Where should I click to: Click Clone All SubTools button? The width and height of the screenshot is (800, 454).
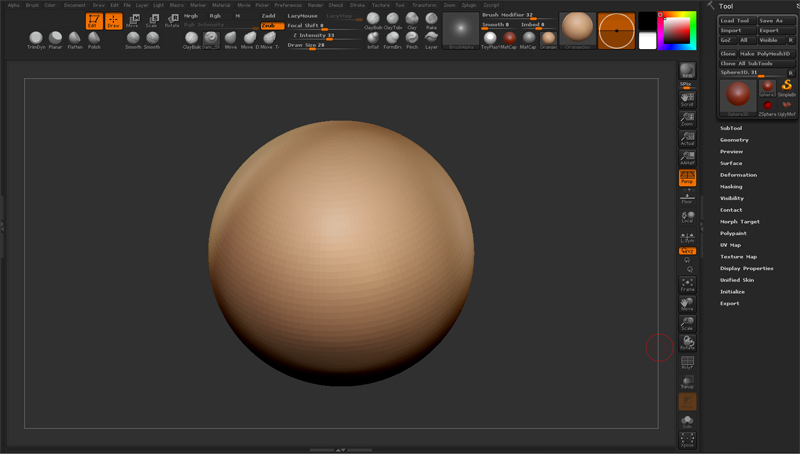tap(757, 63)
